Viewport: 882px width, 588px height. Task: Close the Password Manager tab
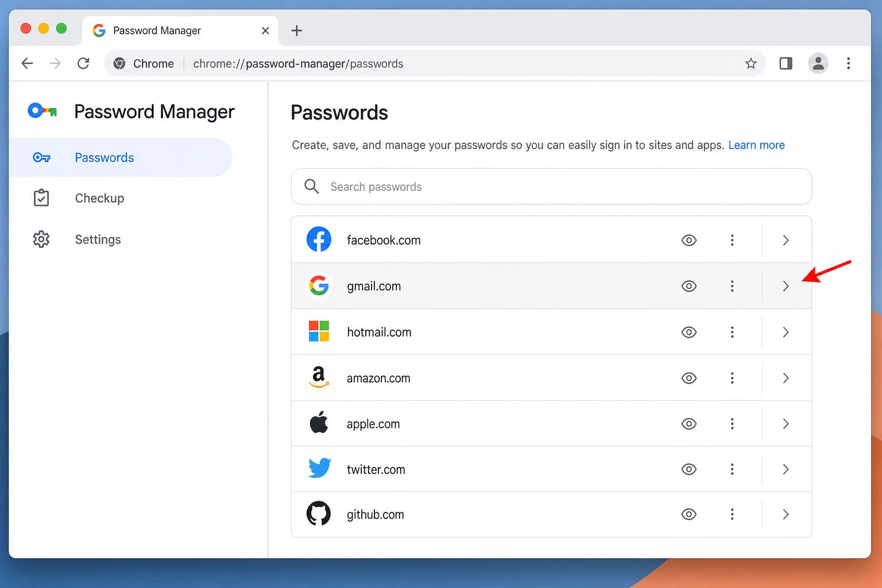265,30
